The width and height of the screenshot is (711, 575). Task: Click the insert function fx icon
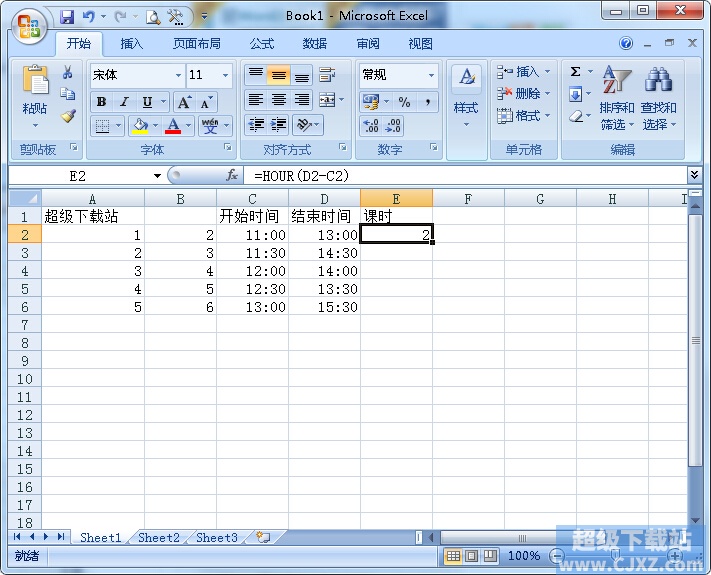click(x=232, y=175)
